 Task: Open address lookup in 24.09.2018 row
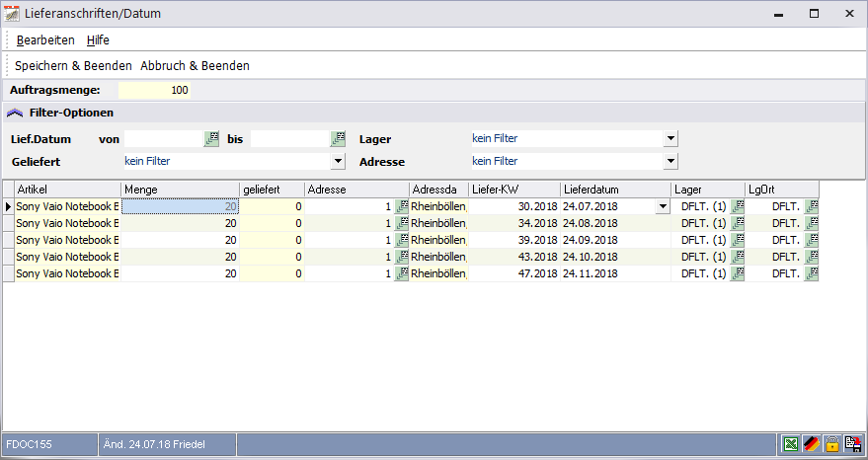click(401, 240)
